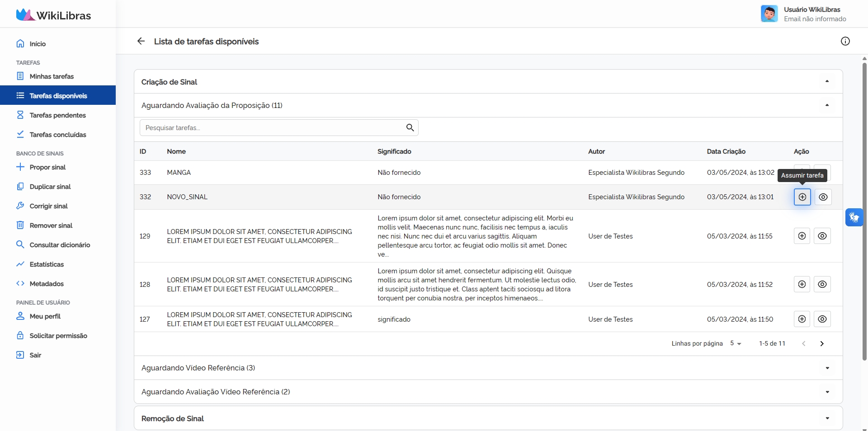Click the plus icon for task 129
The width and height of the screenshot is (868, 431).
point(802,236)
